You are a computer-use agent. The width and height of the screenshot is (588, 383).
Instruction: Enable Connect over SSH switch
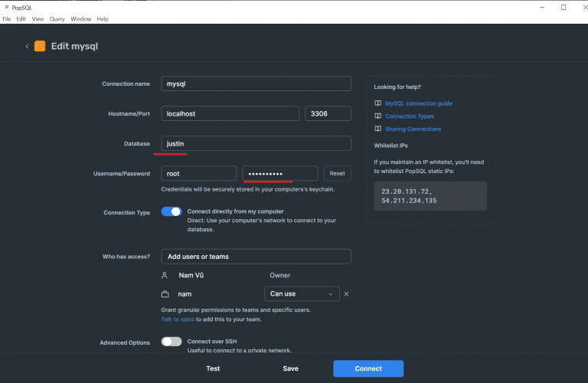point(171,342)
